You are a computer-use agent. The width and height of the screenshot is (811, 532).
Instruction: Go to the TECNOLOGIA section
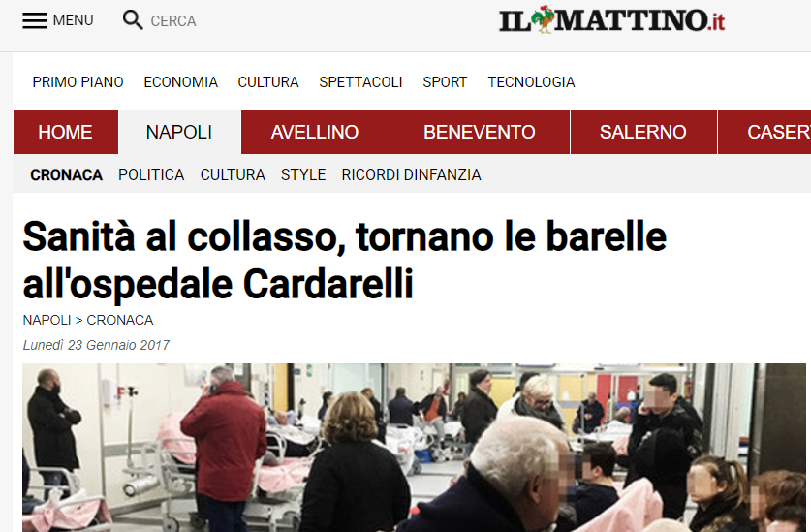click(x=531, y=82)
